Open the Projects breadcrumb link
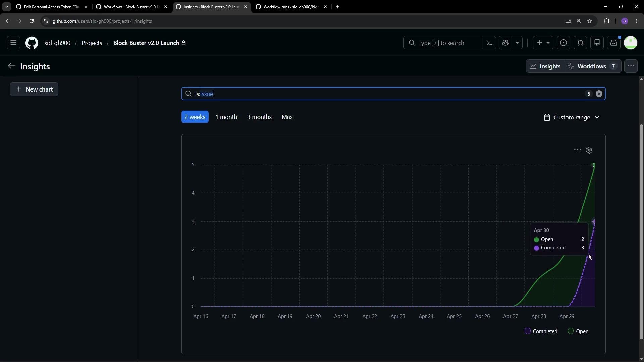 92,43
